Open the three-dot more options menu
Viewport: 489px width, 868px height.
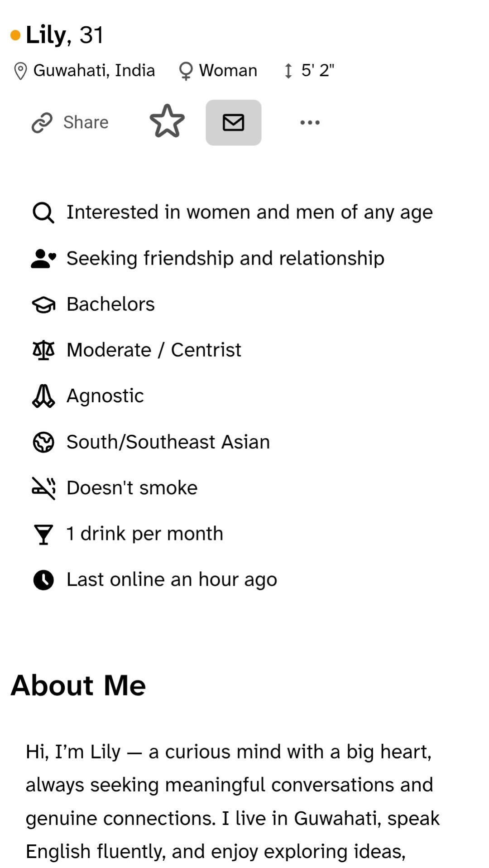tap(310, 123)
